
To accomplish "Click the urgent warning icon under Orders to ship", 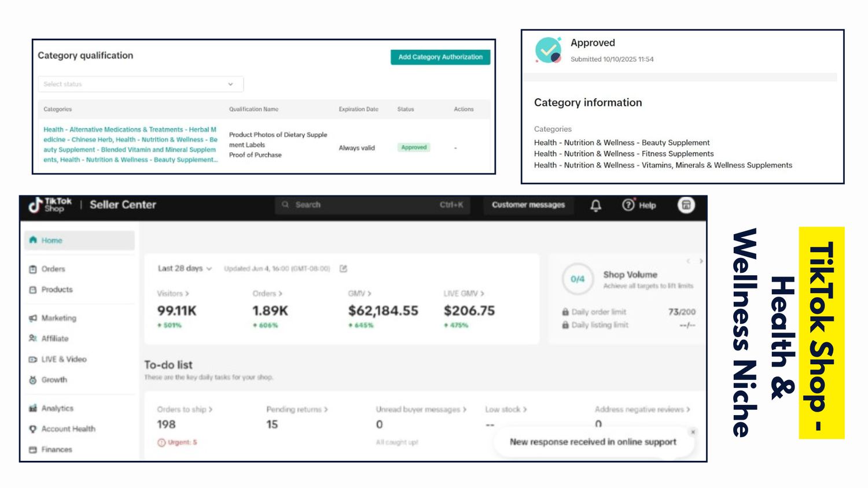I will pos(161,442).
